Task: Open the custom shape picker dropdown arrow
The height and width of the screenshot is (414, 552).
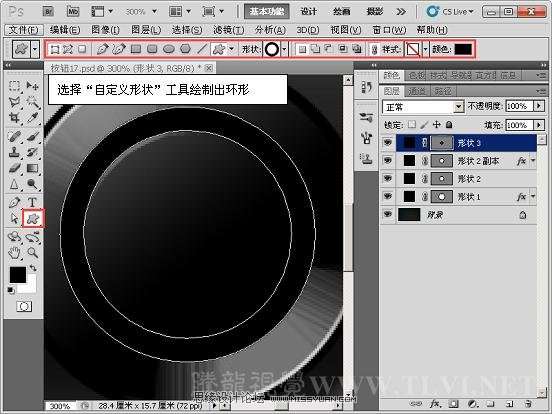Action: 284,49
